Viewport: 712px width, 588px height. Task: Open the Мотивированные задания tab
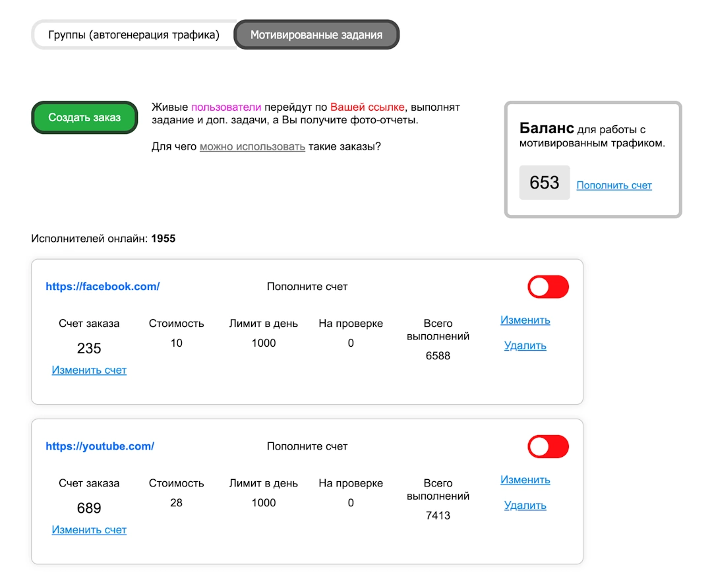tap(316, 35)
